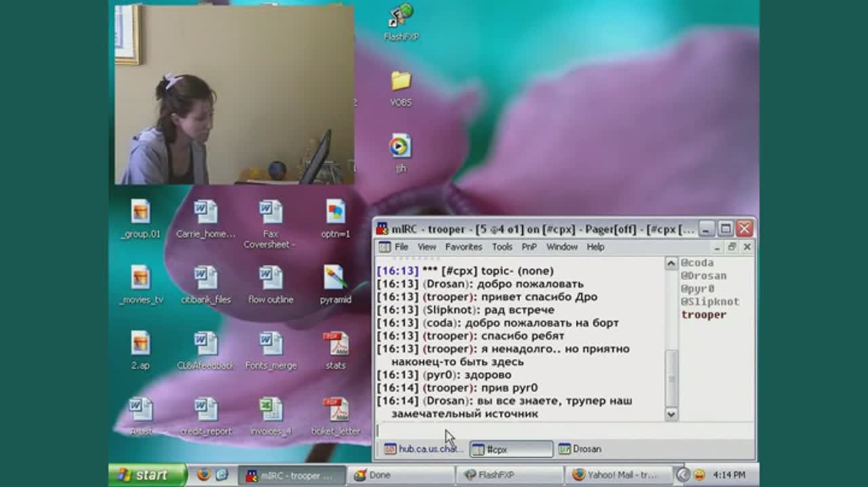868x487 pixels.
Task: Launch Firefox from the quick launch bar
Action: tap(203, 475)
